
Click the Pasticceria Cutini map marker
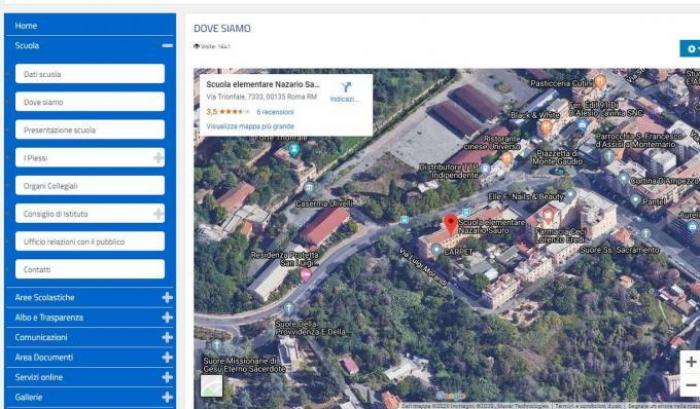pos(599,81)
